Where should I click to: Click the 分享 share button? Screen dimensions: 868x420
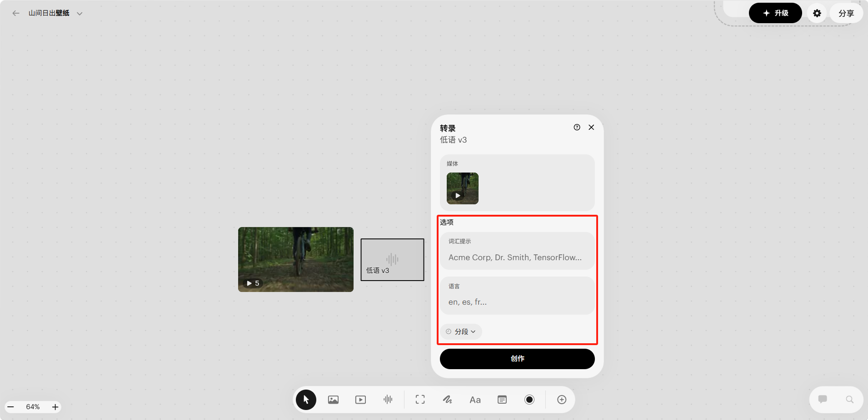846,13
